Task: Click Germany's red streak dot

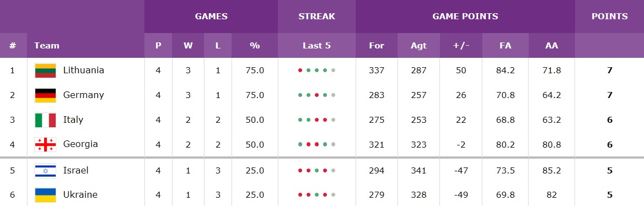Action: pyautogui.click(x=316, y=95)
